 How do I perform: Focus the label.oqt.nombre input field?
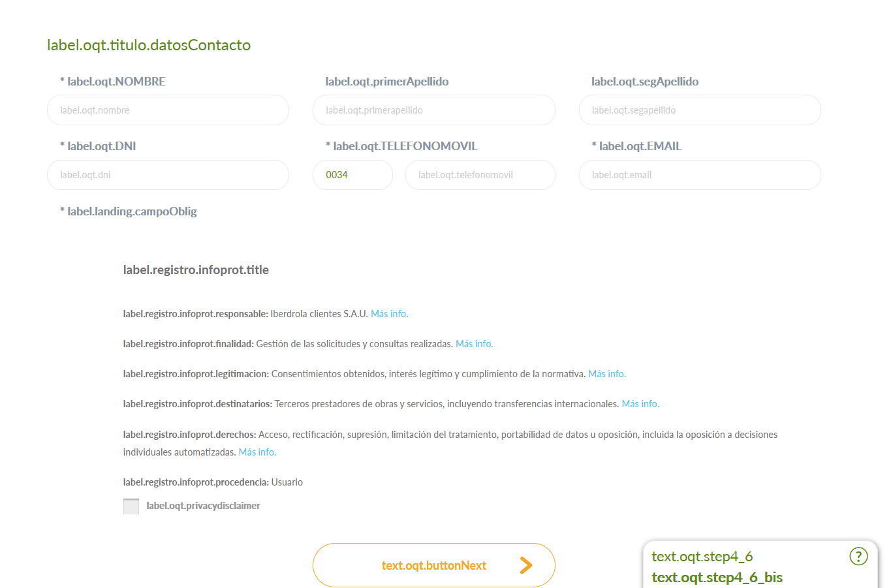click(x=168, y=110)
